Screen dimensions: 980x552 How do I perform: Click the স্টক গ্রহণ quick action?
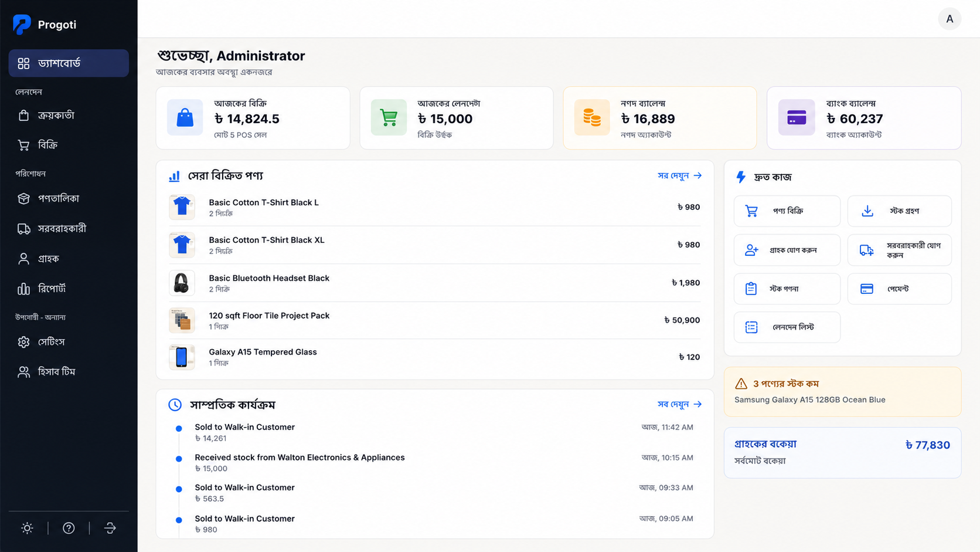[x=899, y=211]
